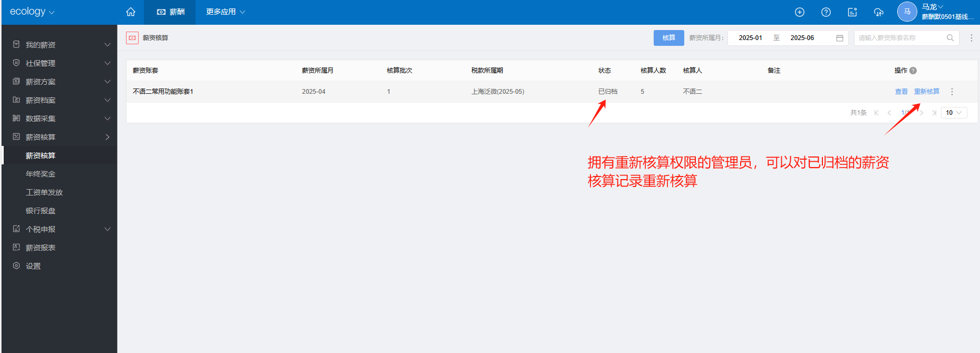
Task: Expand 社保管理 sidebar menu
Action: [x=60, y=63]
